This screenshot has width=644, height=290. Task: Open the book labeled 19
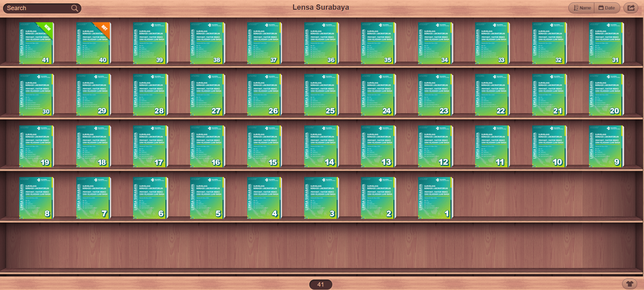pos(36,146)
